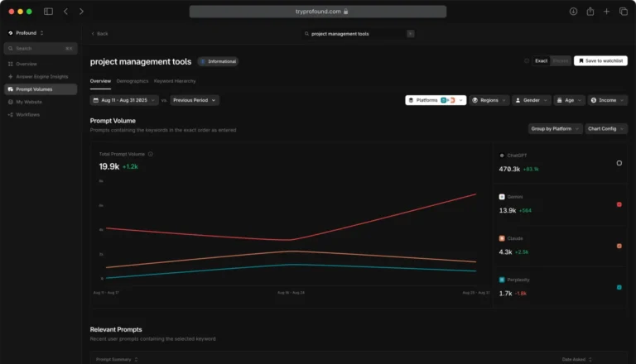The width and height of the screenshot is (636, 364).
Task: Select the Phrase match toggle
Action: pos(561,60)
